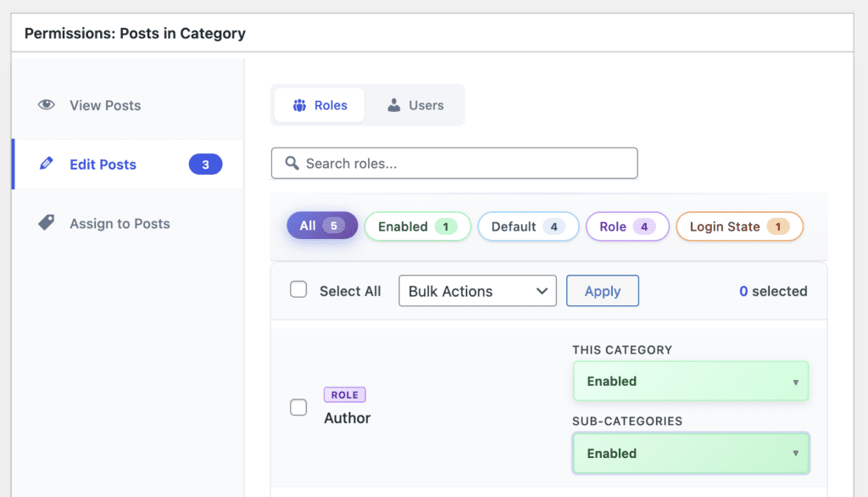Switch to the Users tab
This screenshot has height=497, width=868.
coord(415,105)
